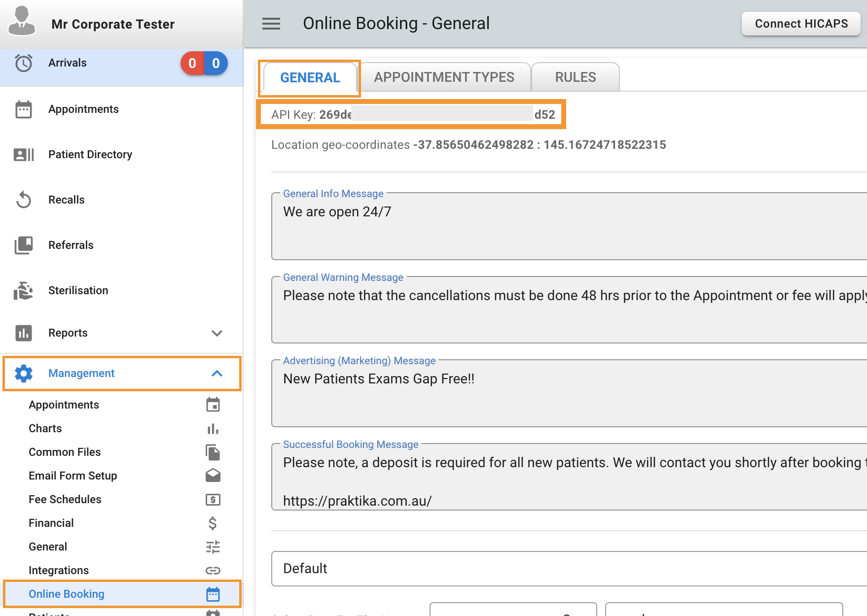
Task: Switch to the RULES tab
Action: (576, 77)
